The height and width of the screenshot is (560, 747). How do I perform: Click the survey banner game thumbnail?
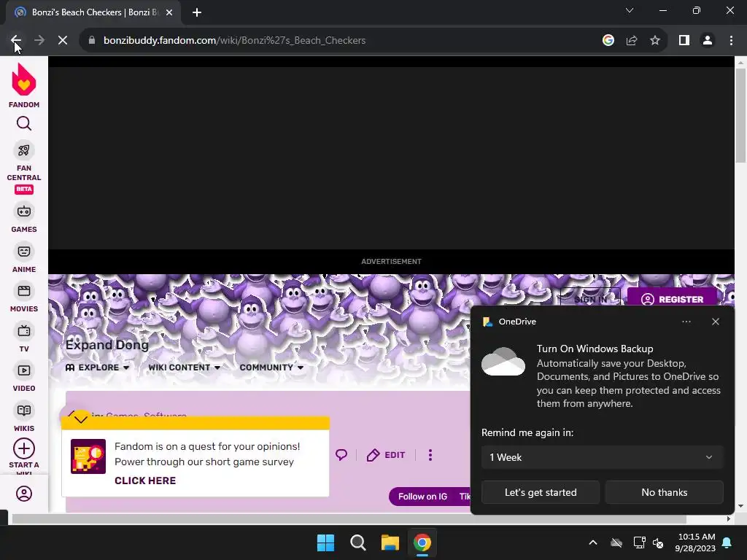tap(88, 456)
